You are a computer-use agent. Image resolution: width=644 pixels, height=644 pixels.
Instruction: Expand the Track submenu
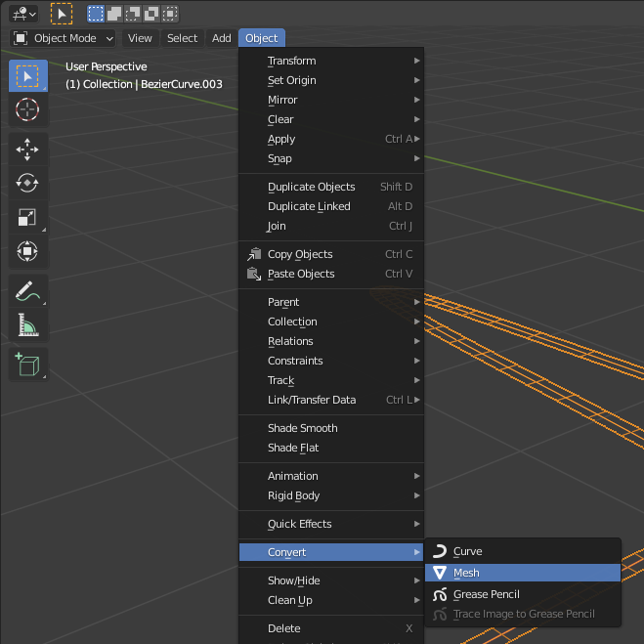pyautogui.click(x=331, y=380)
